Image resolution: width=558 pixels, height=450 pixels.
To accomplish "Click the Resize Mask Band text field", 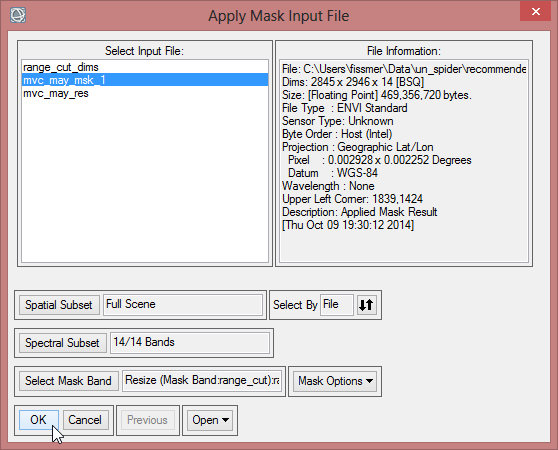I will (x=202, y=381).
